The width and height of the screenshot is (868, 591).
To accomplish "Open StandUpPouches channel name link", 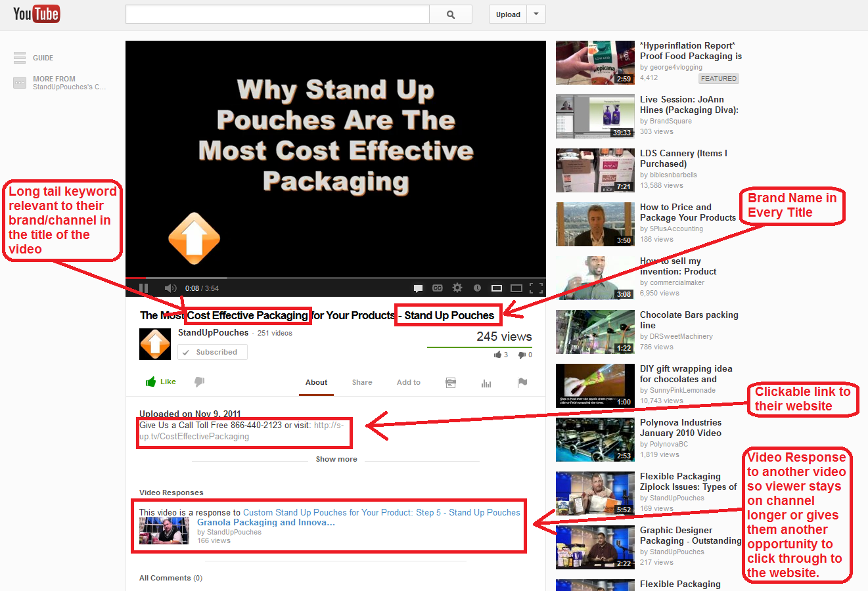I will tap(213, 333).
